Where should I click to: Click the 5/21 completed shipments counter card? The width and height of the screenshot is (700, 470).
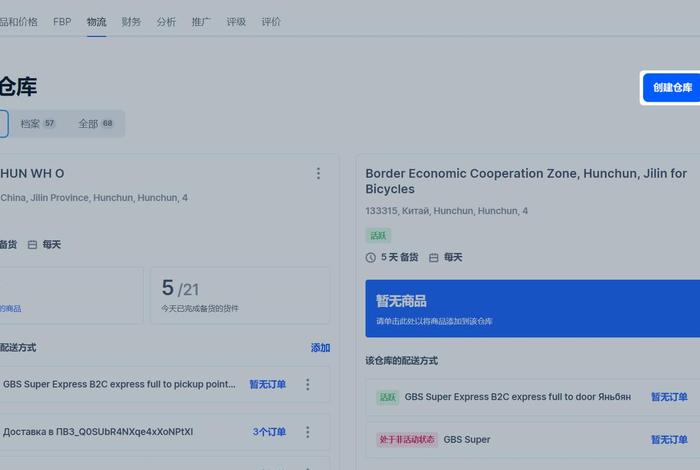tap(240, 295)
